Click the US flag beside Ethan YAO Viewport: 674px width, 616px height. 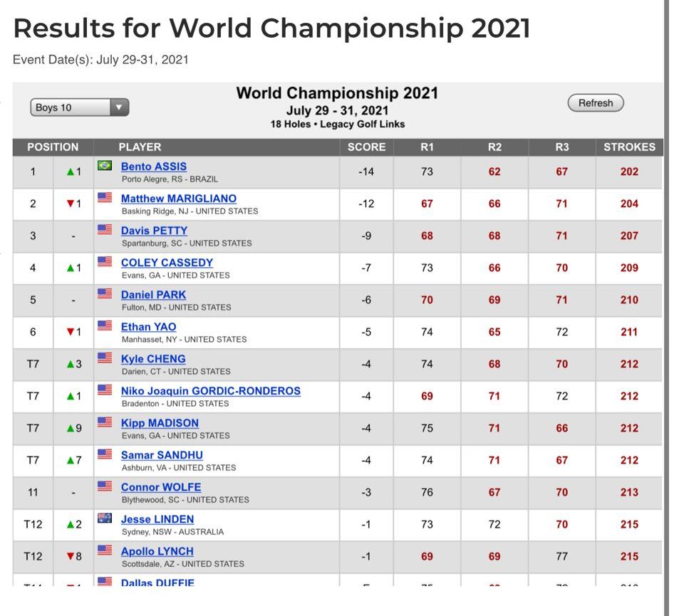(x=105, y=326)
